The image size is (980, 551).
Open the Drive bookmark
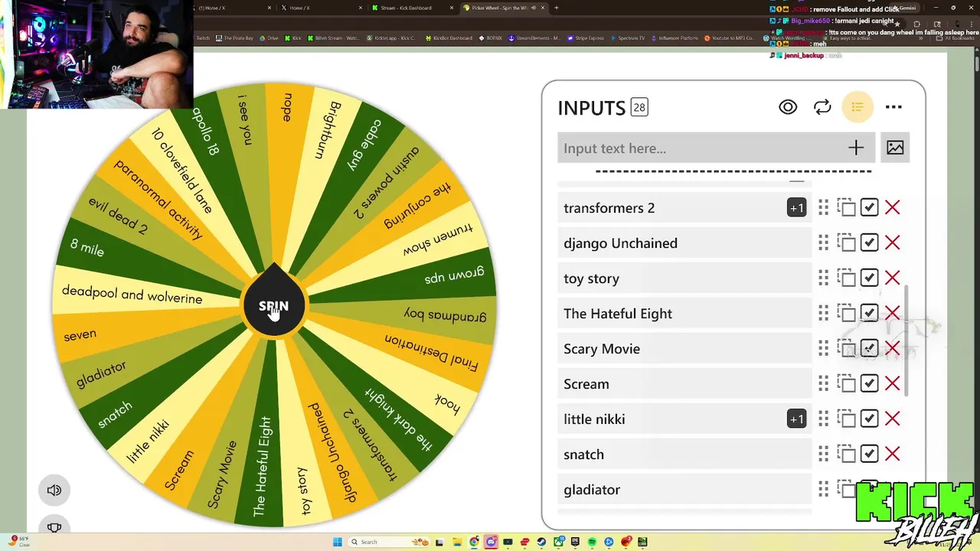coord(270,37)
